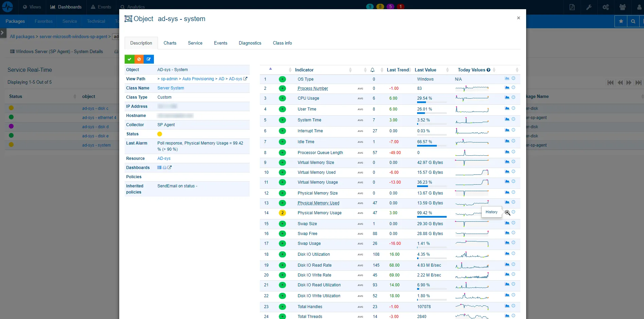Toggle the green plus indicator for CPU Usage
The image size is (644, 319).
pos(282,98)
